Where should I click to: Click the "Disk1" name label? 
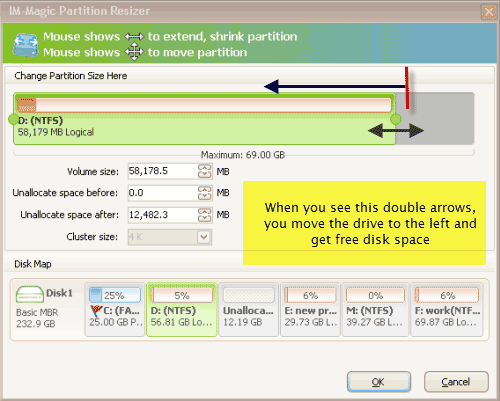(59, 293)
